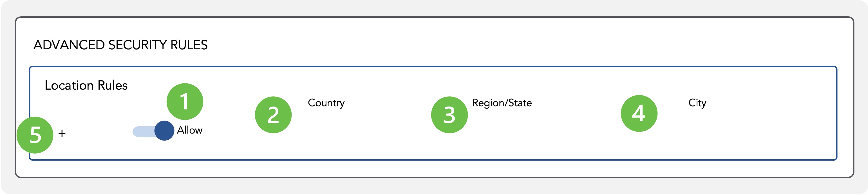Click the Country field label
Screen dimensions: 868x195
click(x=326, y=103)
